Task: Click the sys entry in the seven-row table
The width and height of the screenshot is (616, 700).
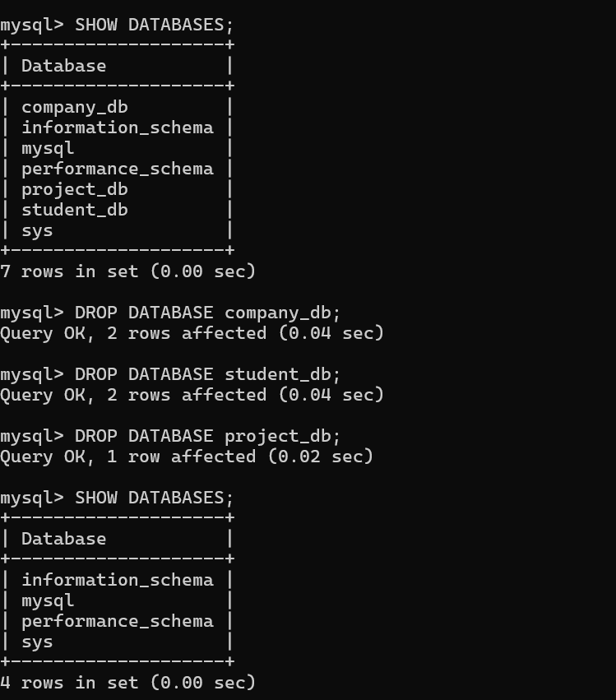Action: pyautogui.click(x=37, y=230)
